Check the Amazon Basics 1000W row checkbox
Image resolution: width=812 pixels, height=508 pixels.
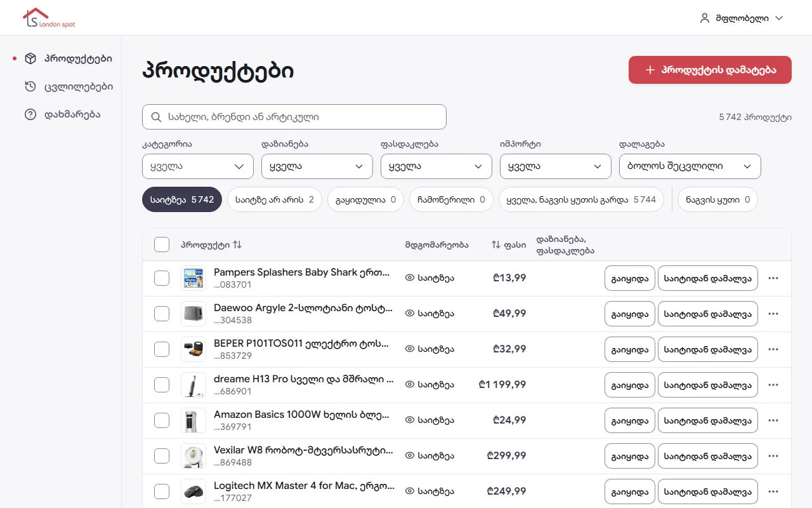coord(162,420)
